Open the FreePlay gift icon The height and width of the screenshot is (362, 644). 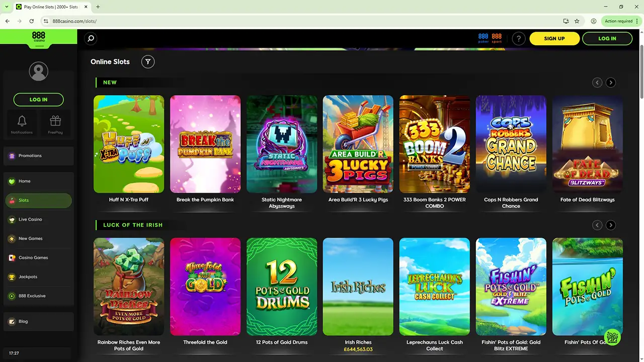55,123
